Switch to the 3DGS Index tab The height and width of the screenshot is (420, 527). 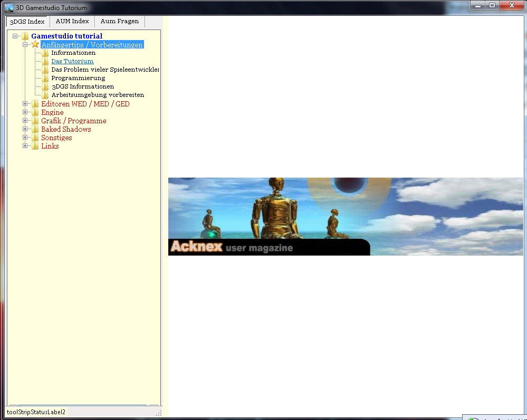click(27, 22)
